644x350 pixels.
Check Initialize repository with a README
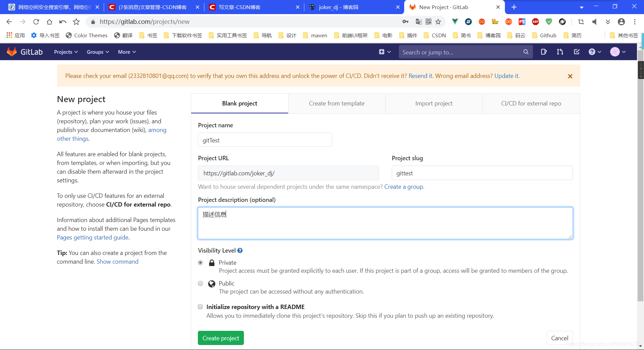200,307
